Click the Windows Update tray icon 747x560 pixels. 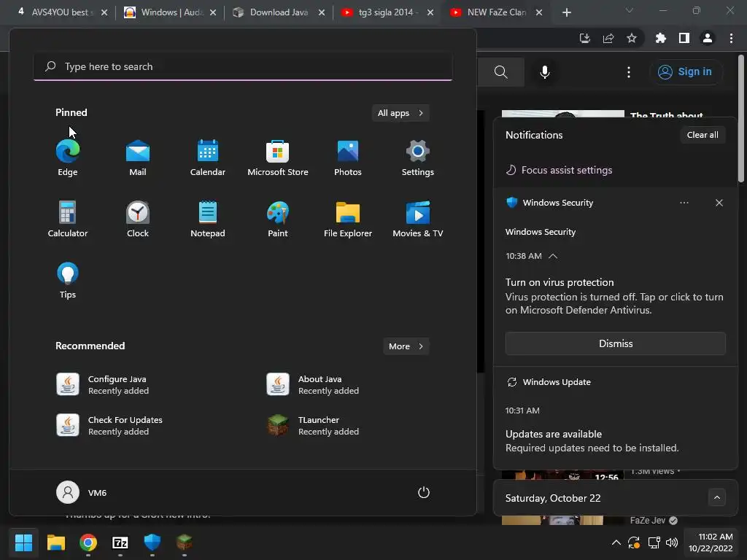point(634,542)
